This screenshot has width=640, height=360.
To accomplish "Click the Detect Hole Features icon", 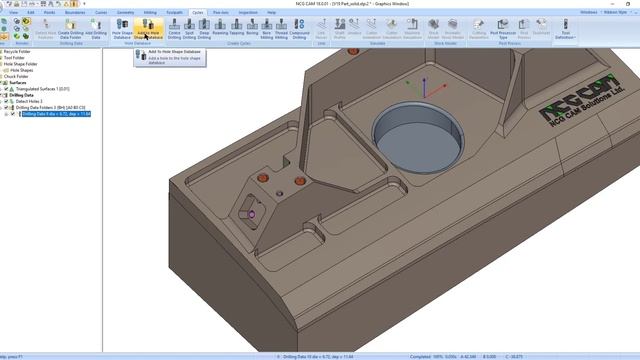I will tap(45, 29).
